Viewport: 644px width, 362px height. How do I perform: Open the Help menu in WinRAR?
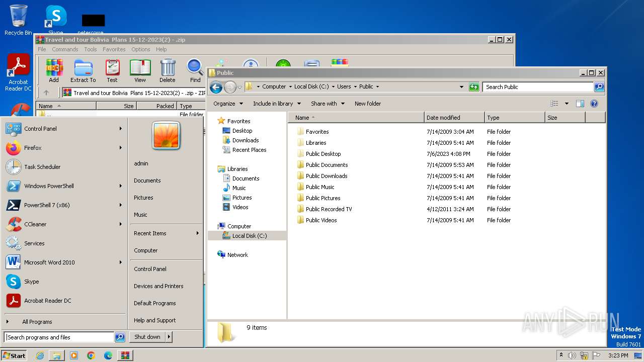click(161, 49)
